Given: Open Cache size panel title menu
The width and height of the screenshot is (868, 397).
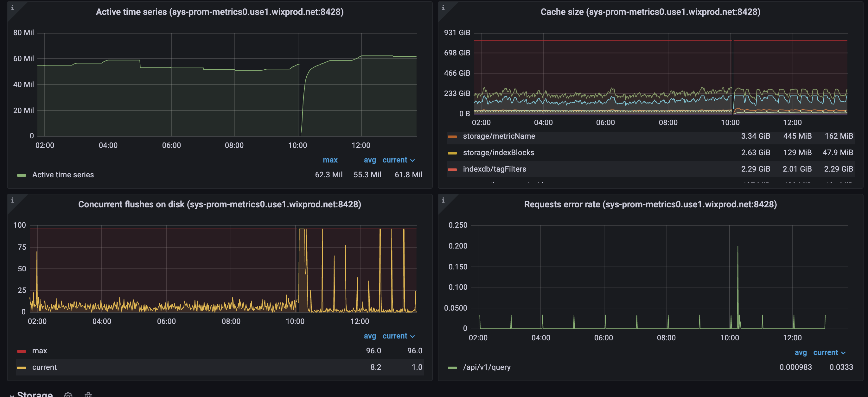Looking at the screenshot, I should point(650,12).
